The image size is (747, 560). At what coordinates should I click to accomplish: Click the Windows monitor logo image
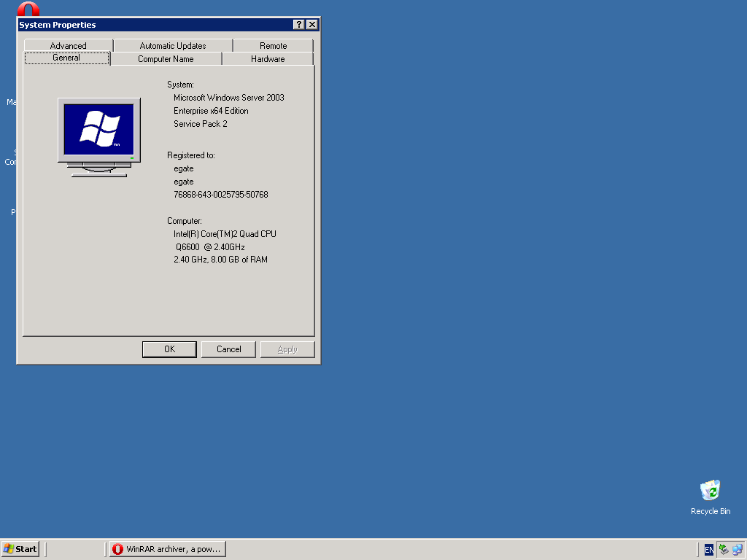(x=99, y=138)
